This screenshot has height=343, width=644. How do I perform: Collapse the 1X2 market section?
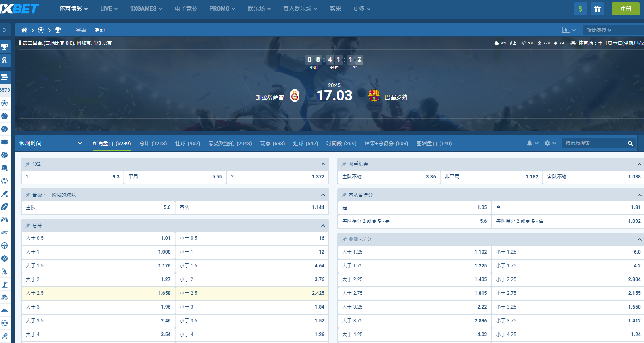tap(323, 164)
